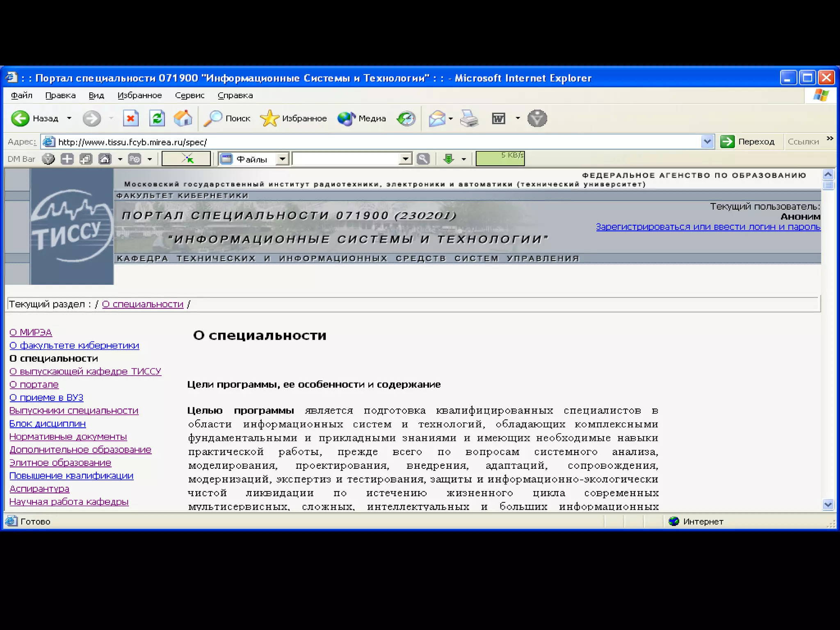Click the grey Forward arrow button
The height and width of the screenshot is (630, 840).
click(x=91, y=119)
